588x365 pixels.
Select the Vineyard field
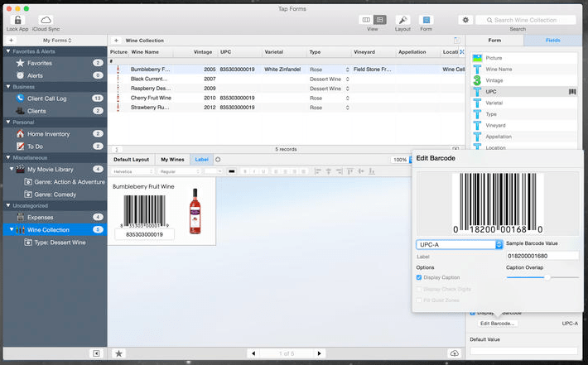click(x=524, y=125)
